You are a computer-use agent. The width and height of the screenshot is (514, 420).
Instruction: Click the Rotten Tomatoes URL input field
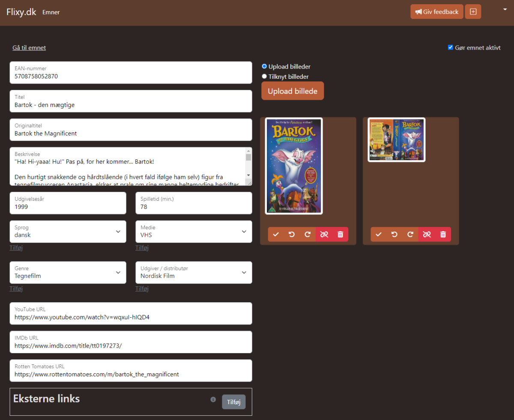131,370
